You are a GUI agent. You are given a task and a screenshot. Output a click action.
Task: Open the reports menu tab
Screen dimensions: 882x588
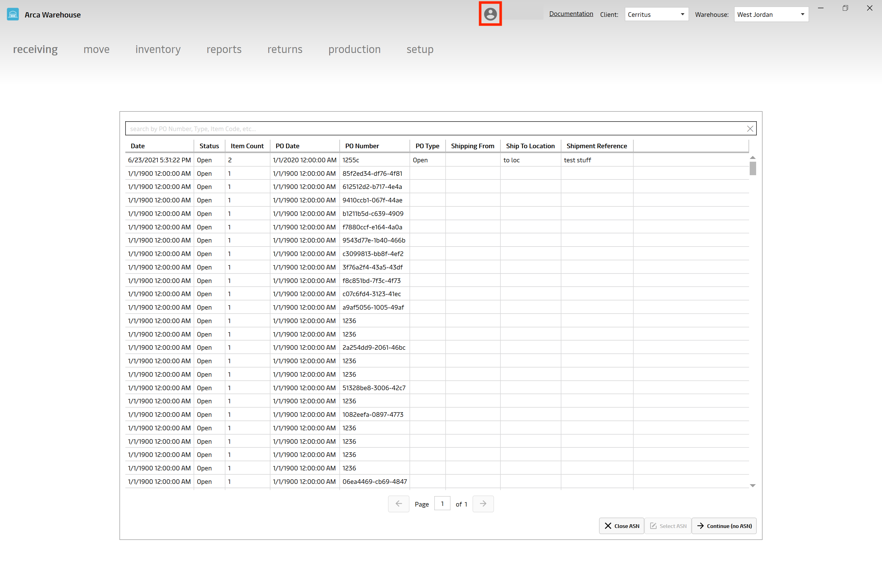224,49
